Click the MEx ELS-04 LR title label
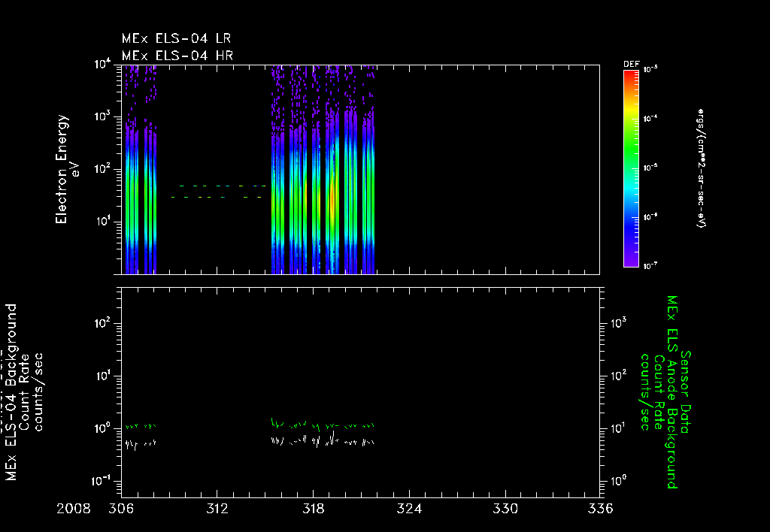The width and height of the screenshot is (770, 532). click(x=176, y=38)
